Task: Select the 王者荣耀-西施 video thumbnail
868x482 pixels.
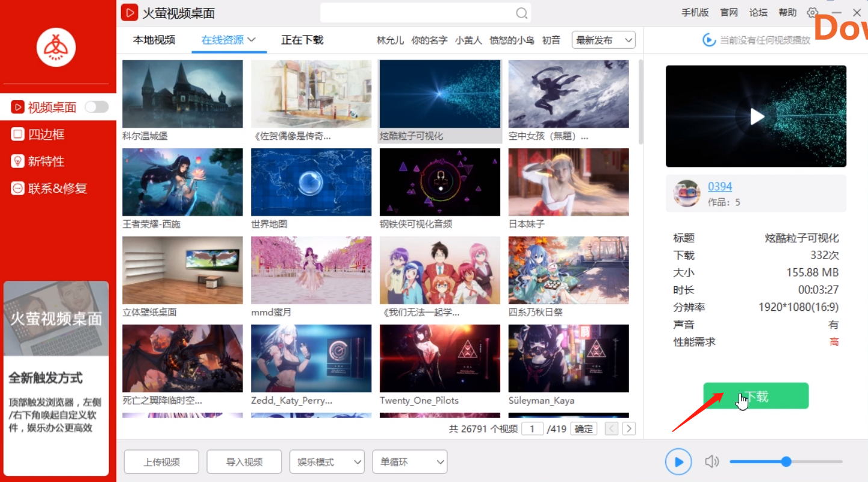Action: coord(182,181)
